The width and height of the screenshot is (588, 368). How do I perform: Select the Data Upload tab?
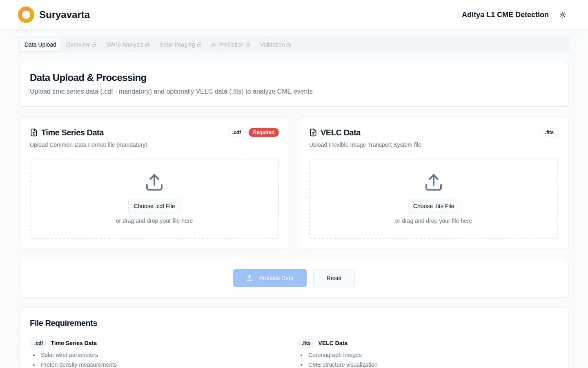click(x=40, y=45)
